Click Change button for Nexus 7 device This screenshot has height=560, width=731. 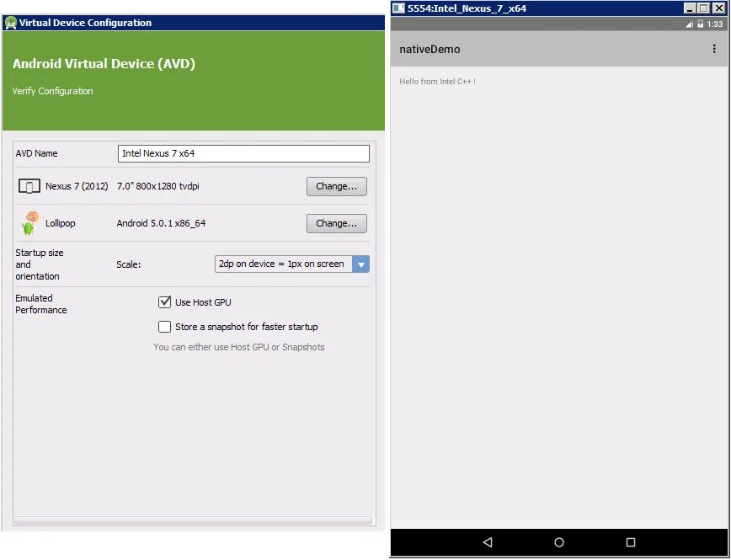337,186
